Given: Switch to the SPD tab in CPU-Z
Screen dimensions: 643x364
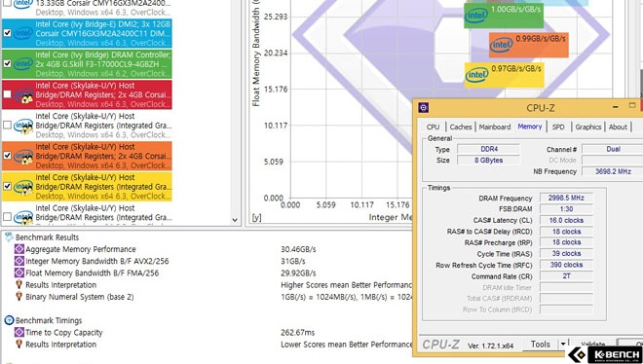Looking at the screenshot, I should click(558, 127).
